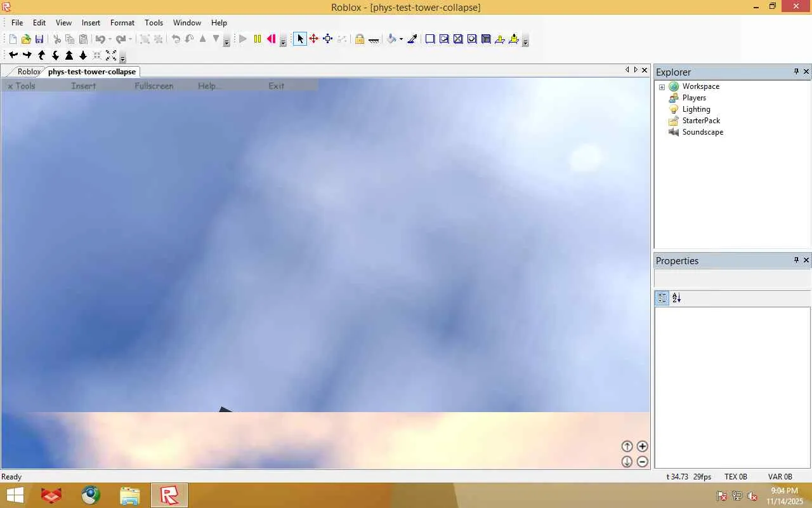Click the scissors Cut icon
Screen dimensions: 812x508
click(56, 39)
